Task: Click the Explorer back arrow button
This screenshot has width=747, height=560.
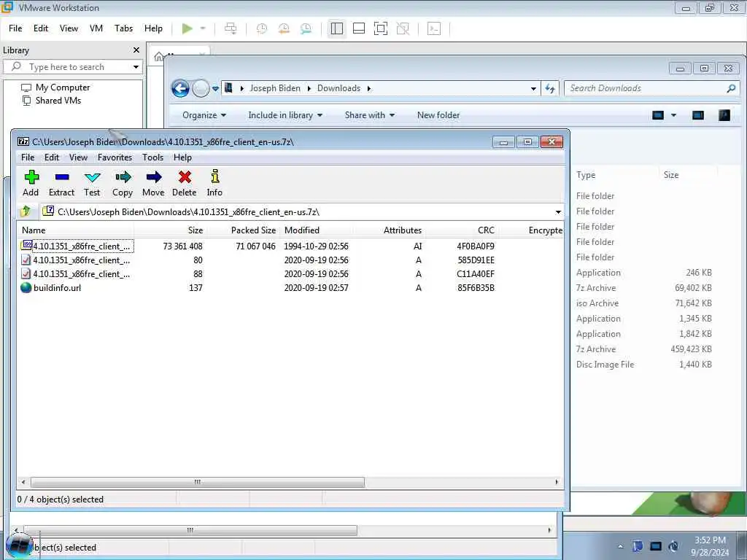Action: (x=181, y=88)
